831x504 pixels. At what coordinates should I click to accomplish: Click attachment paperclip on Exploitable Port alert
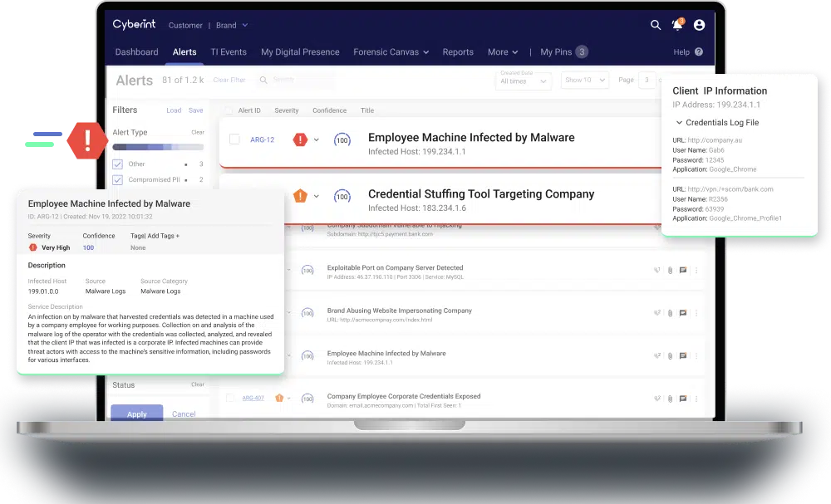click(x=670, y=270)
